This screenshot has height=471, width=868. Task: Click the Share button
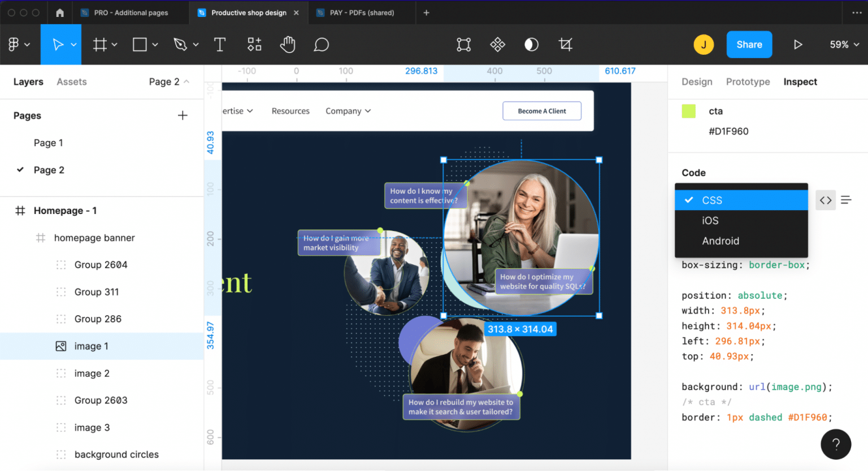[x=749, y=45]
